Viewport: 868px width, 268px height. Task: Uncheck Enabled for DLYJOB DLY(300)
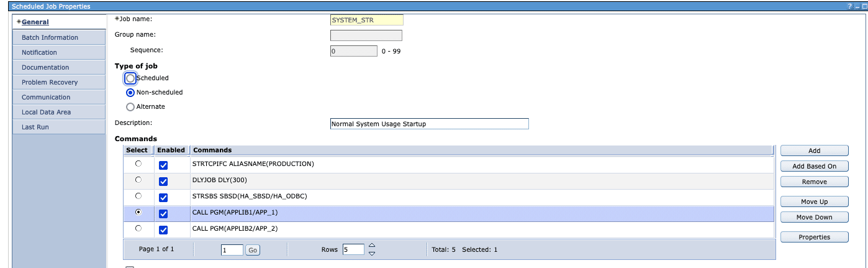coord(163,182)
